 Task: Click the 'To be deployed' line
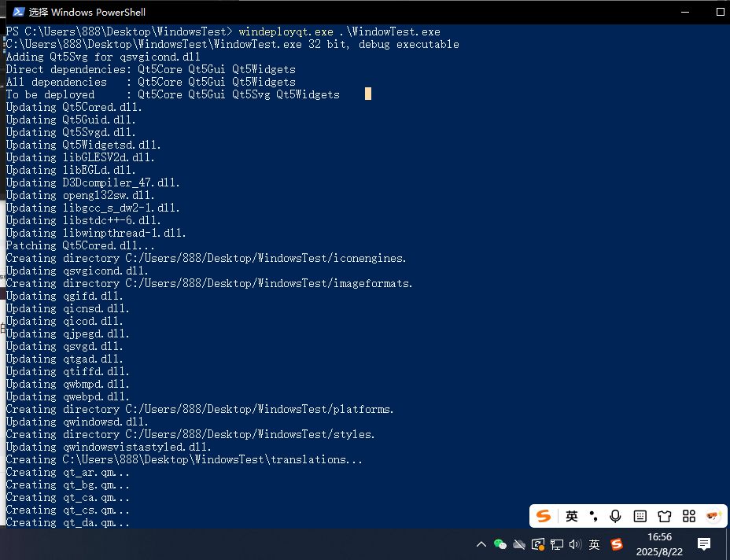(x=173, y=94)
